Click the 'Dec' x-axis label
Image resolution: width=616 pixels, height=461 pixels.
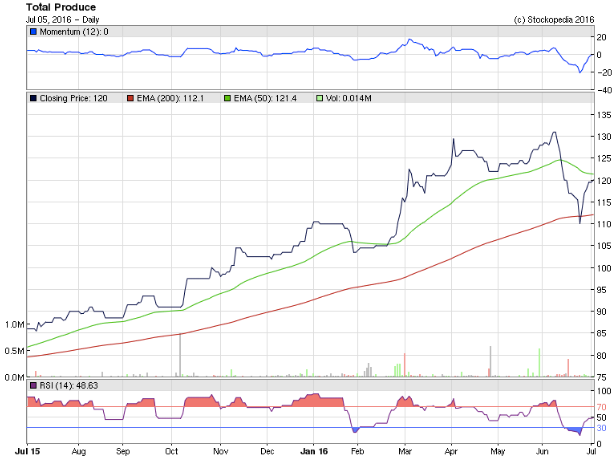point(267,451)
